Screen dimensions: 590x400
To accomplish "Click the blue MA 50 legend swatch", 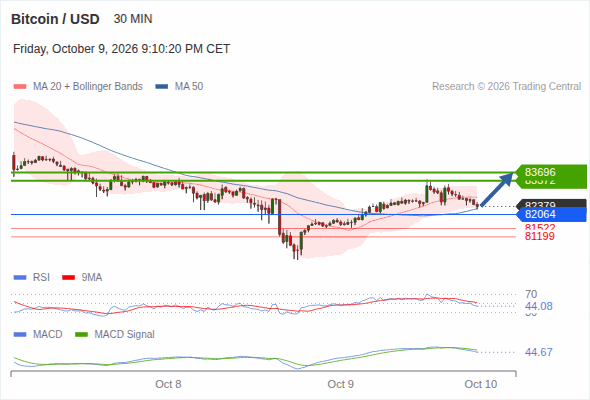I will pos(162,87).
